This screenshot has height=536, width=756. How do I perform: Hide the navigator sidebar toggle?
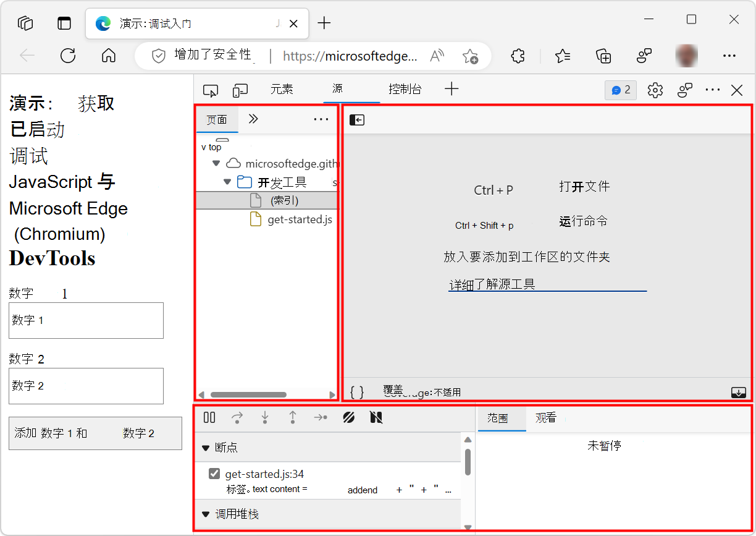357,120
